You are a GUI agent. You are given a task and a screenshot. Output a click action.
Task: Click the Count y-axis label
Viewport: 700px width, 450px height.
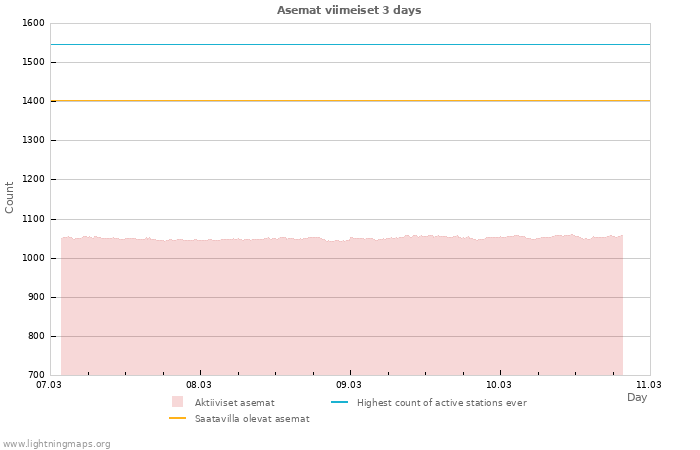[10, 197]
